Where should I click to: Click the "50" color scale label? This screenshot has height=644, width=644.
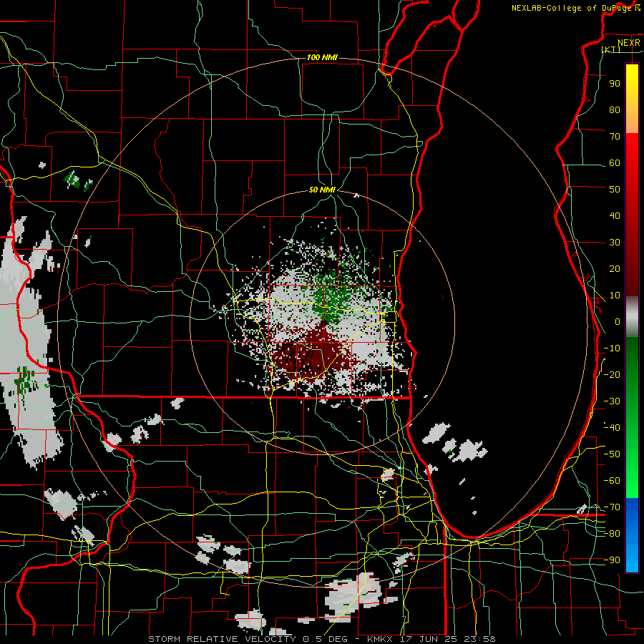(x=615, y=190)
